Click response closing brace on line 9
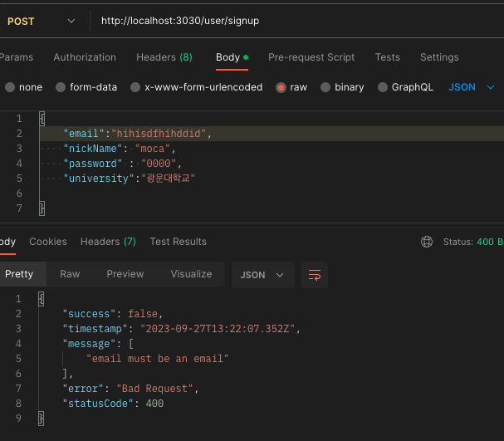Viewport: 504px width, 441px height. (x=42, y=419)
